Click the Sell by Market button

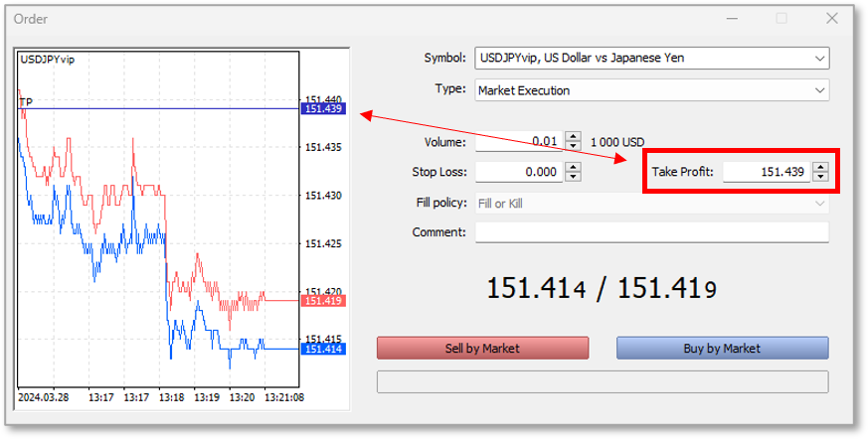point(482,349)
